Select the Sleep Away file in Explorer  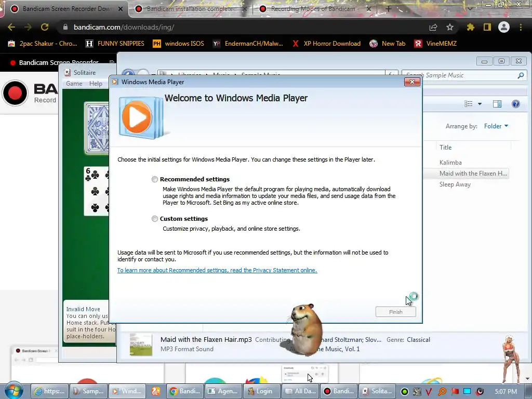pyautogui.click(x=455, y=184)
